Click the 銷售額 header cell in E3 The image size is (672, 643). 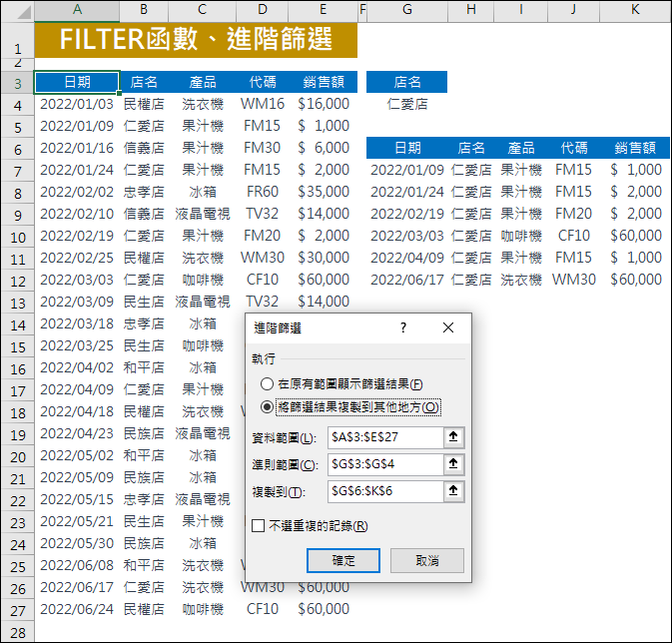click(x=324, y=82)
